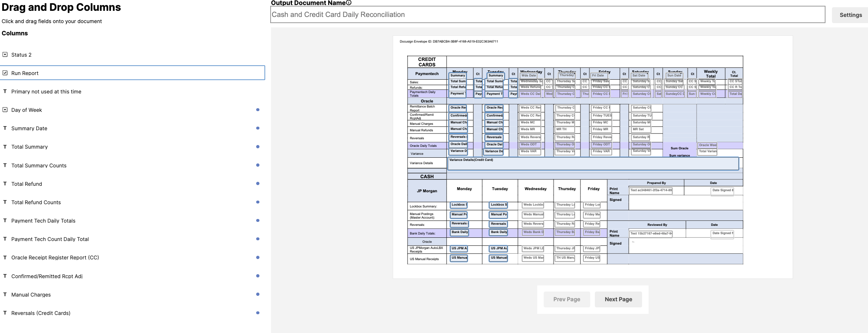Viewport: 868px width, 333px height.
Task: Select the Reviewed By Print Name text field
Action: 651,234
